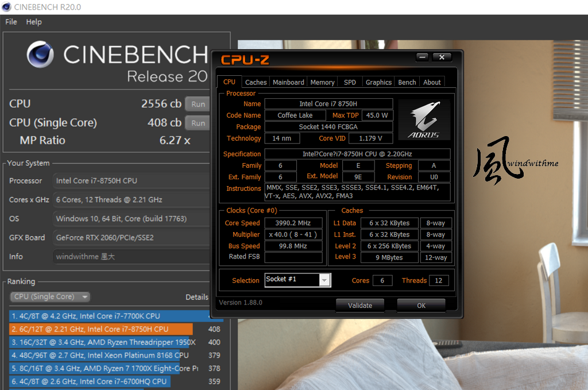This screenshot has height=390, width=588.
Task: Click the Max TDP value 45.0 W
Action: coord(377,115)
